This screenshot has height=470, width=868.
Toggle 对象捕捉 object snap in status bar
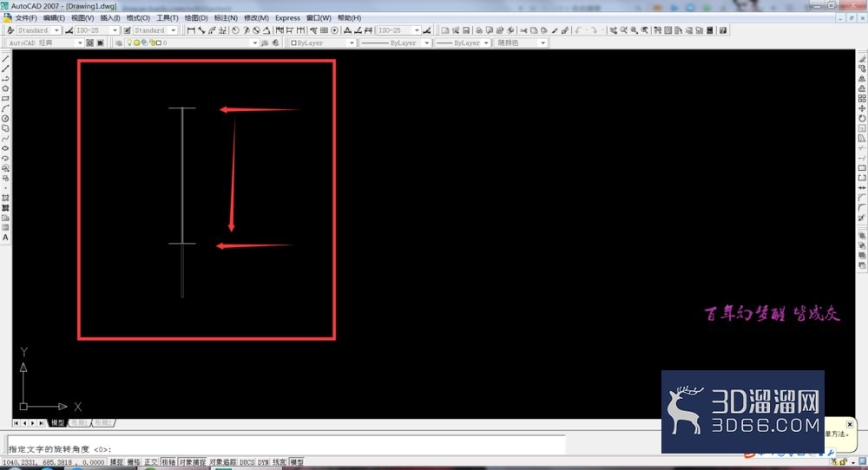click(x=192, y=461)
